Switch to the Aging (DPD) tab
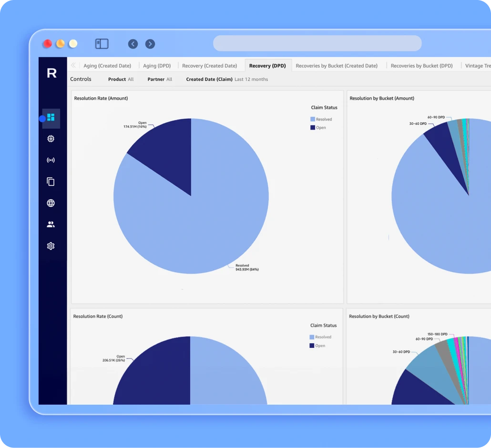491x448 pixels. pyautogui.click(x=157, y=66)
